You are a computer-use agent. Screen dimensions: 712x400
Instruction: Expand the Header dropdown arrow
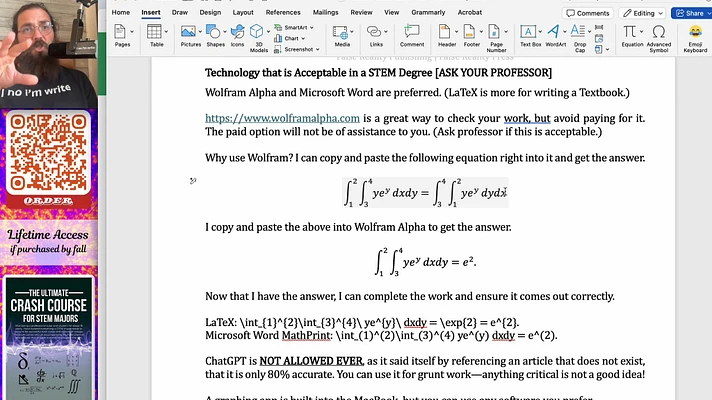(x=456, y=32)
